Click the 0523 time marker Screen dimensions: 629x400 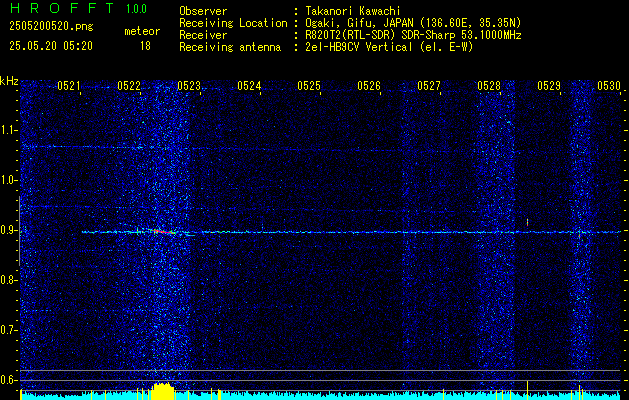189,86
